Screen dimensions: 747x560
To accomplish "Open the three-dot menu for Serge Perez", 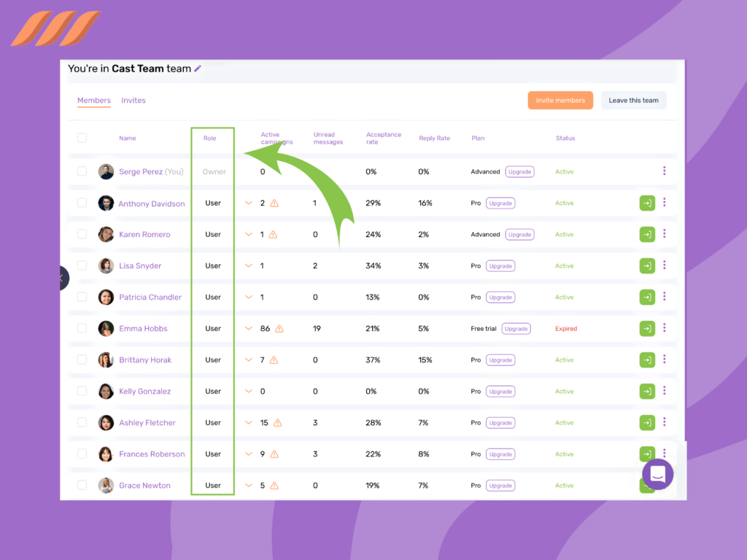I will [665, 171].
